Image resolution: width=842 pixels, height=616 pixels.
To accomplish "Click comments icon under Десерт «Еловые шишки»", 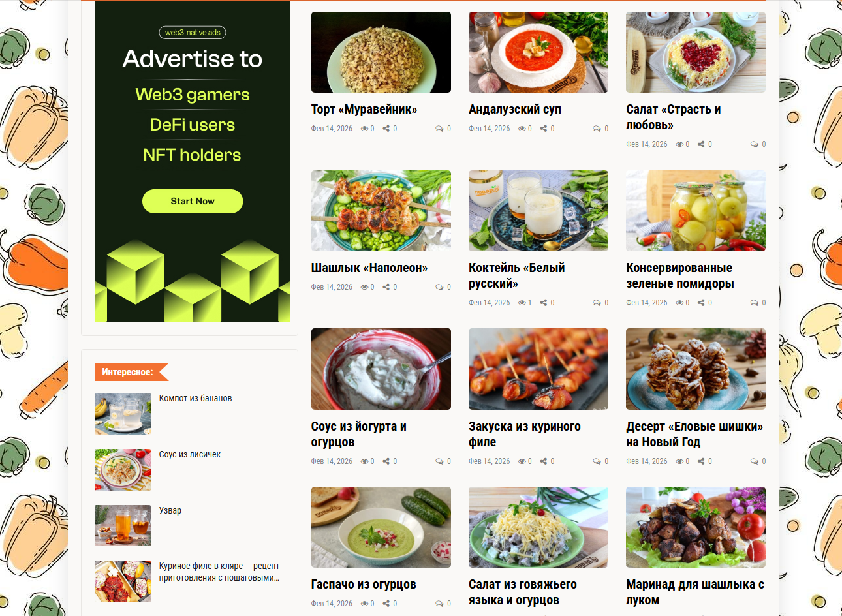I will 754,461.
